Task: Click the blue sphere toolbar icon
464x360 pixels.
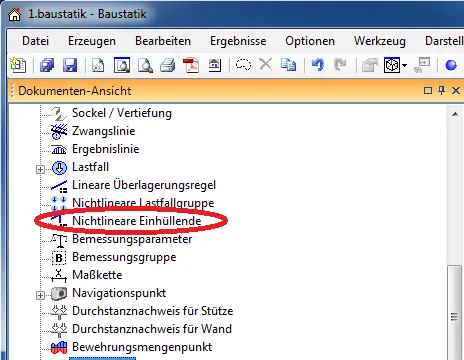Action: tap(451, 65)
